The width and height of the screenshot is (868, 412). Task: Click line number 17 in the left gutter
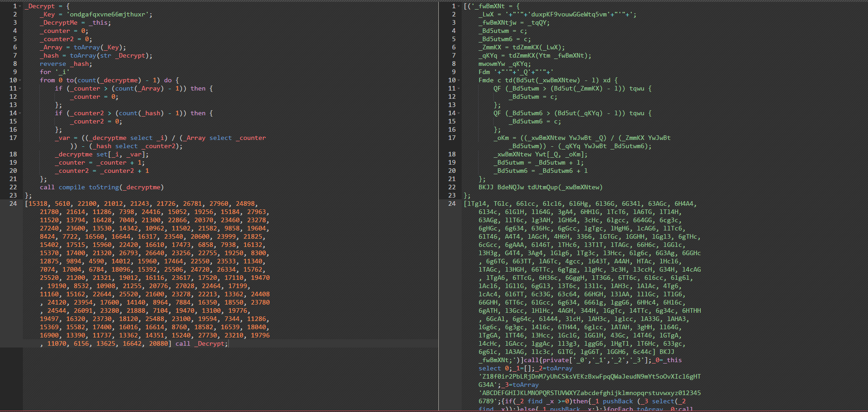(13, 138)
